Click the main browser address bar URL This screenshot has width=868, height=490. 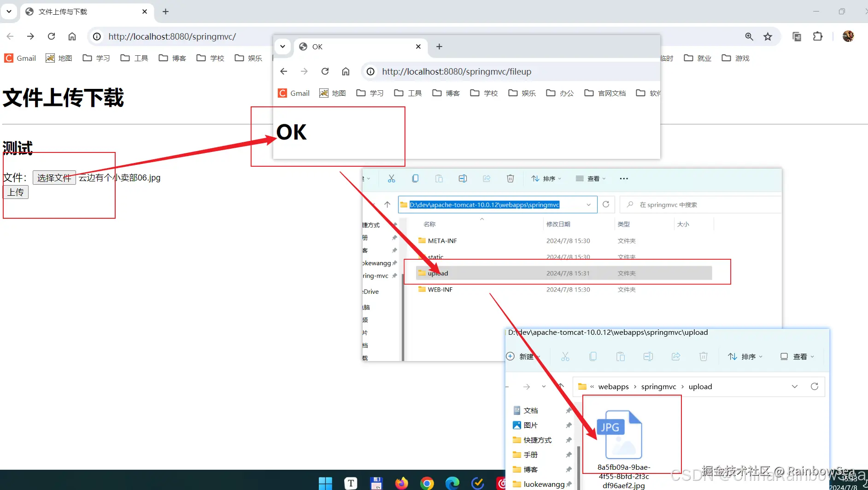pos(172,36)
